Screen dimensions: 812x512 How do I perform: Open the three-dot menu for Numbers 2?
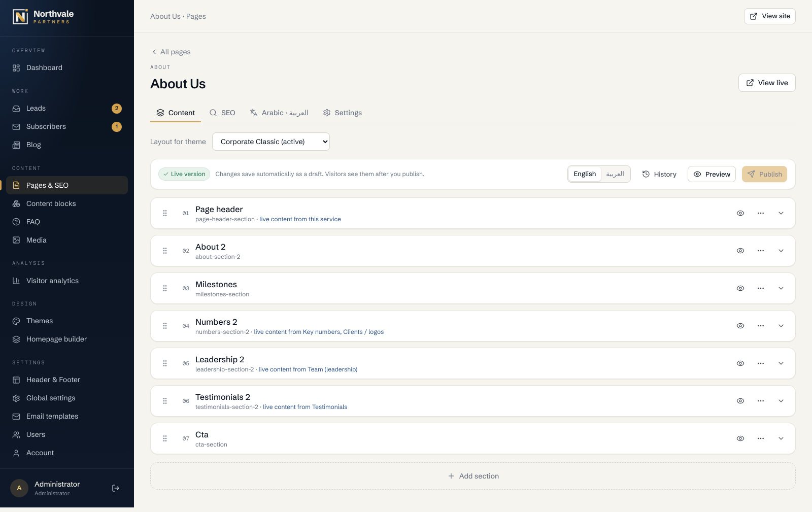pos(761,326)
